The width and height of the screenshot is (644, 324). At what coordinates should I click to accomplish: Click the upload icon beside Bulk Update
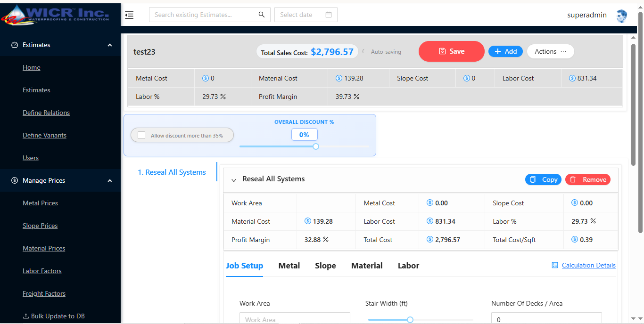(x=26, y=316)
